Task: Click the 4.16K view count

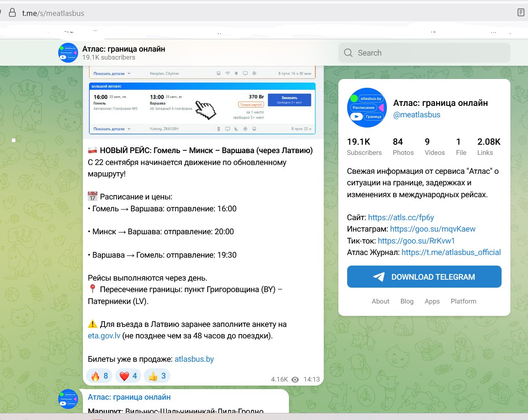Action: pos(280,379)
